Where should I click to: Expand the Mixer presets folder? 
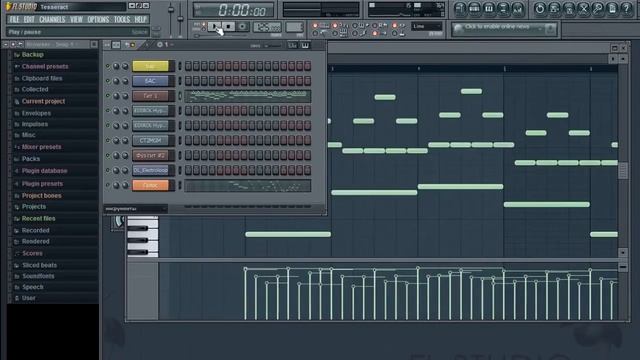(x=38, y=147)
